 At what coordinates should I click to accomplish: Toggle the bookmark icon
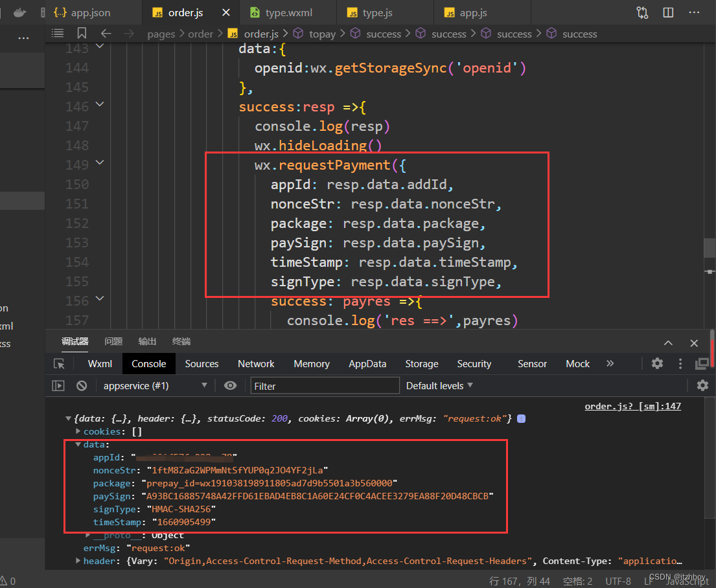tap(82, 33)
